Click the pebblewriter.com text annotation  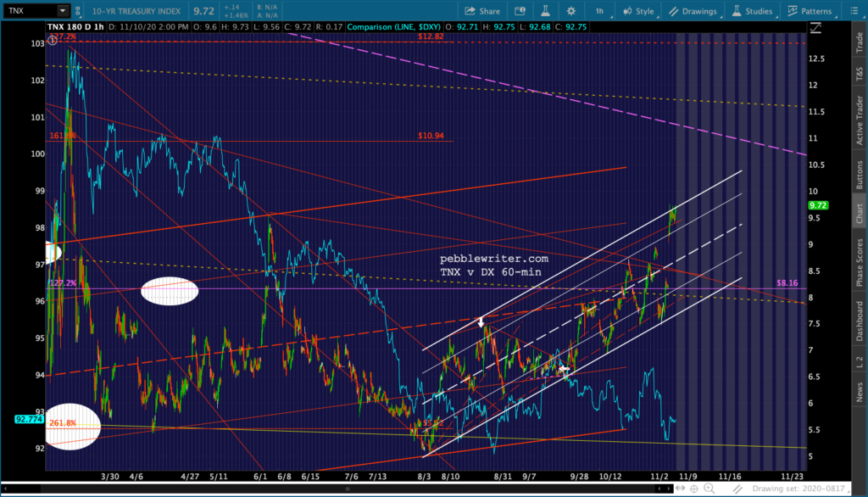tap(494, 258)
